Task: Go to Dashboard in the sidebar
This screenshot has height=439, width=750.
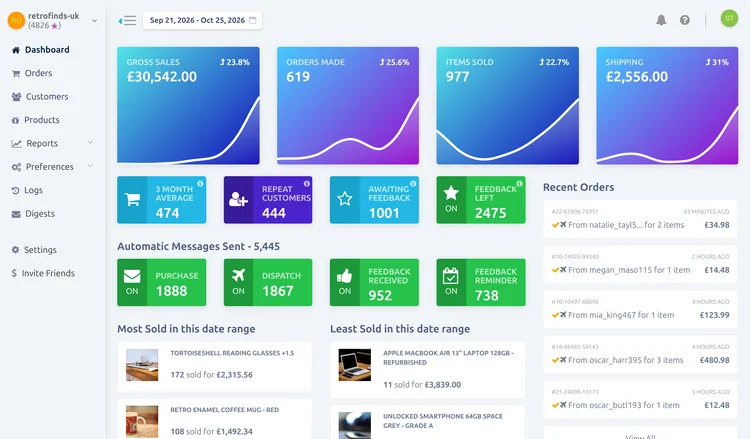Action: point(47,50)
